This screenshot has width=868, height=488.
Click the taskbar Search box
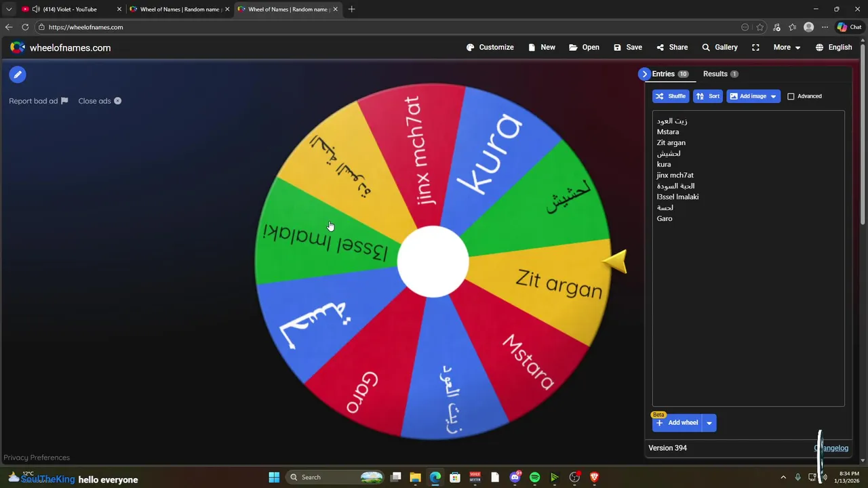(336, 477)
